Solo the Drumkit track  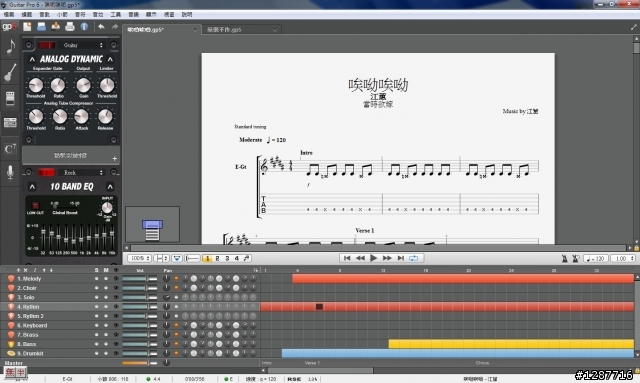pyautogui.click(x=96, y=353)
